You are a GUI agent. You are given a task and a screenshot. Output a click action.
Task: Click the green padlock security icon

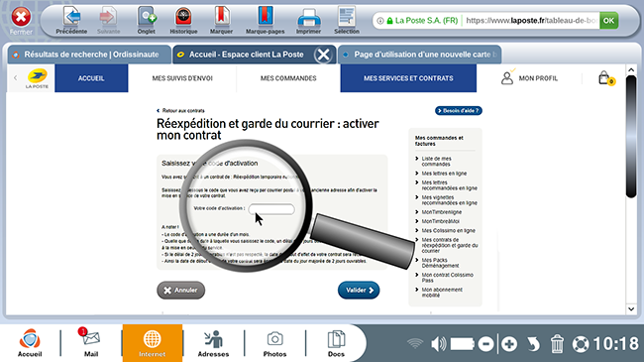(389, 20)
